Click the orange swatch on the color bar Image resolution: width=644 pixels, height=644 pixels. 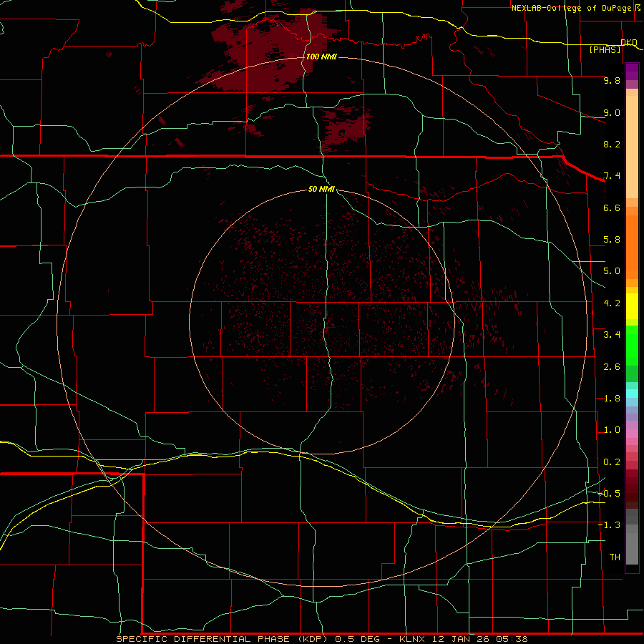point(632,247)
